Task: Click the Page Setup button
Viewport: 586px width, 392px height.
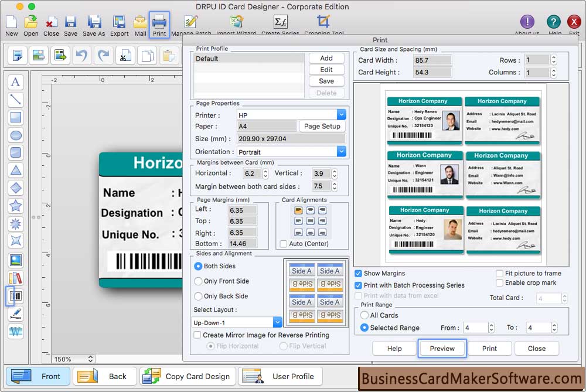Action: pyautogui.click(x=322, y=127)
